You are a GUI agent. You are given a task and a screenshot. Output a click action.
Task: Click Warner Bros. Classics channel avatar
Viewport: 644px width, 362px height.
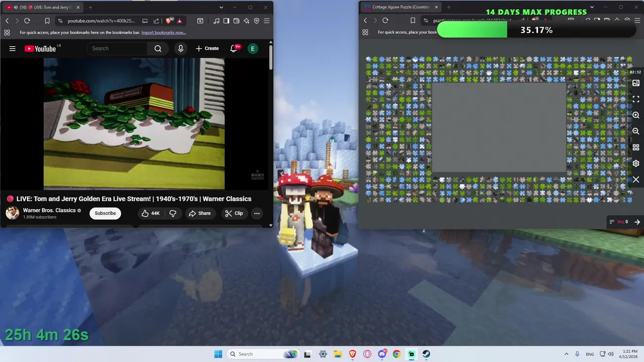(x=13, y=213)
